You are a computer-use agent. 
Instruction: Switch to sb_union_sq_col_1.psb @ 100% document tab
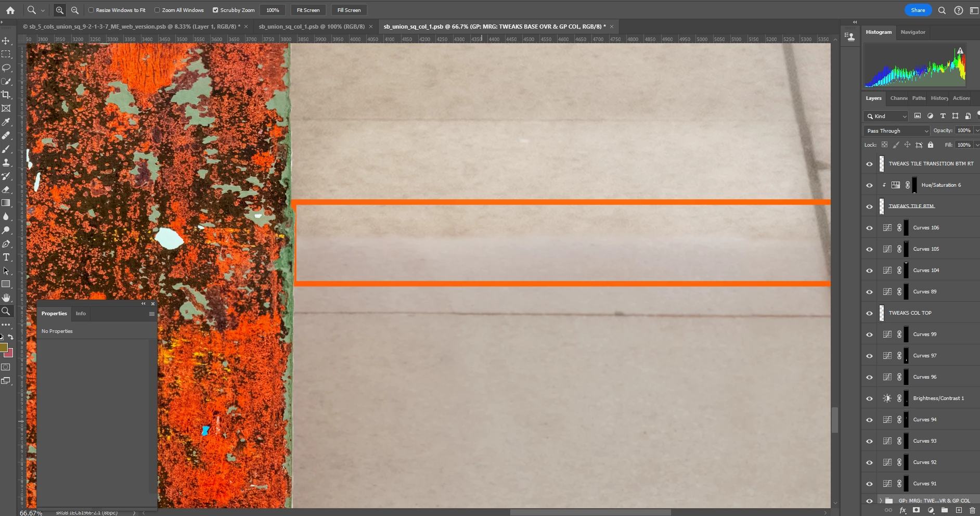pyautogui.click(x=311, y=27)
